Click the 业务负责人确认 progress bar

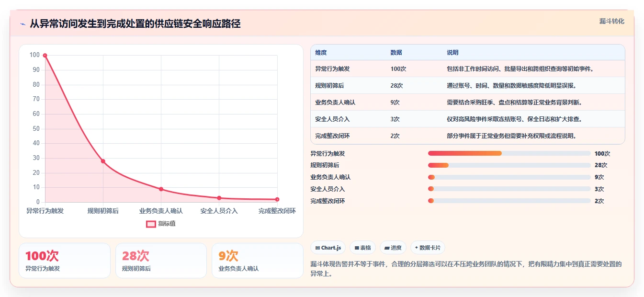pos(509,177)
